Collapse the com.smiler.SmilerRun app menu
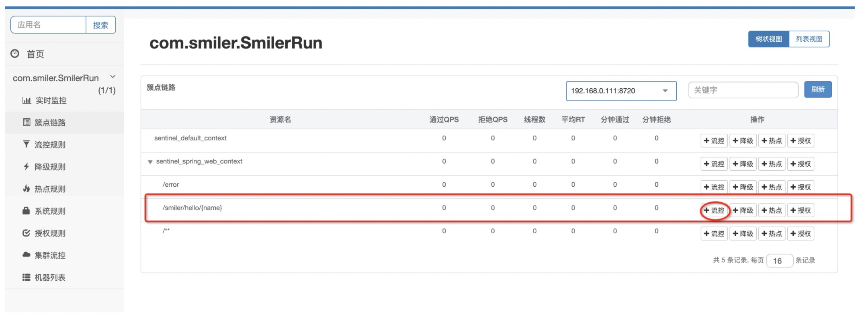868x318 pixels. 113,77
